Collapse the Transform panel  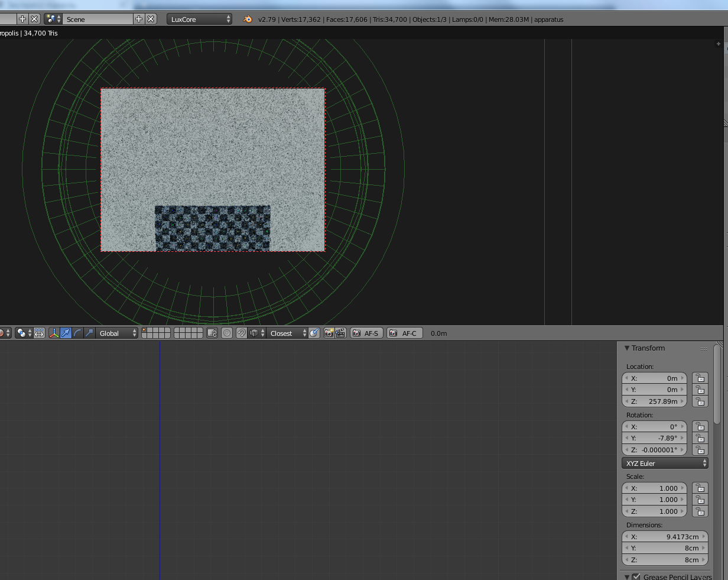[x=627, y=348]
